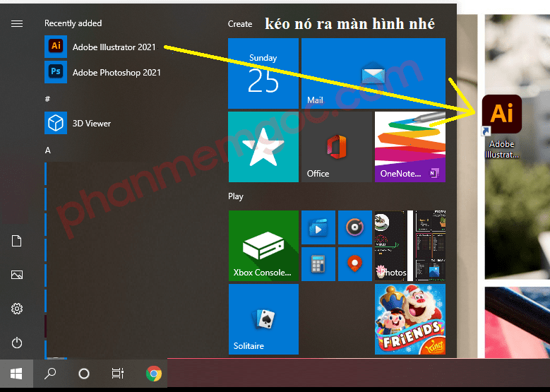Click the Create group header
550x392 pixels.
[240, 24]
